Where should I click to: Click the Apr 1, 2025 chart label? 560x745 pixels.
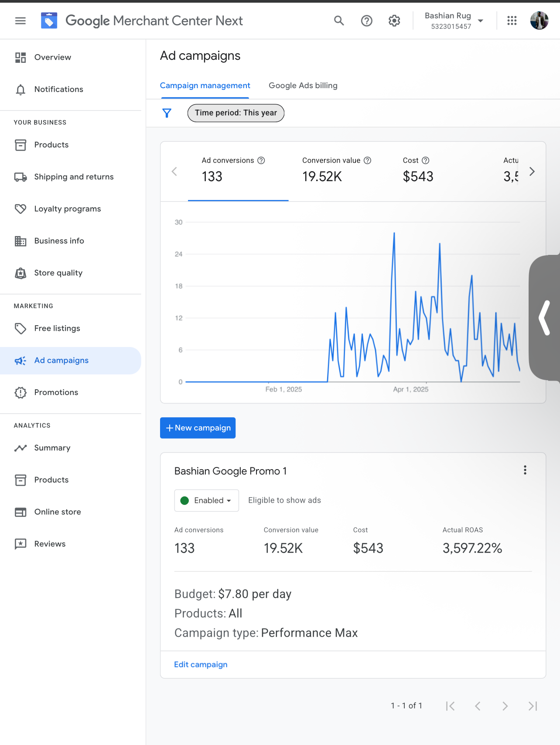(x=411, y=389)
